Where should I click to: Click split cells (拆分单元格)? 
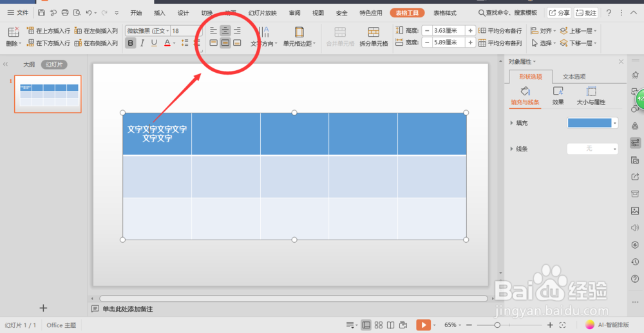374,37
